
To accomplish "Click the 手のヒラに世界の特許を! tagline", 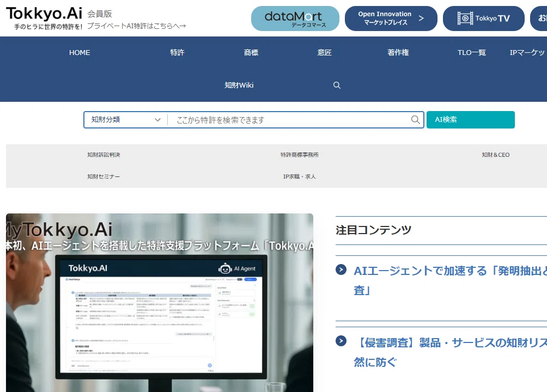I will pyautogui.click(x=48, y=27).
